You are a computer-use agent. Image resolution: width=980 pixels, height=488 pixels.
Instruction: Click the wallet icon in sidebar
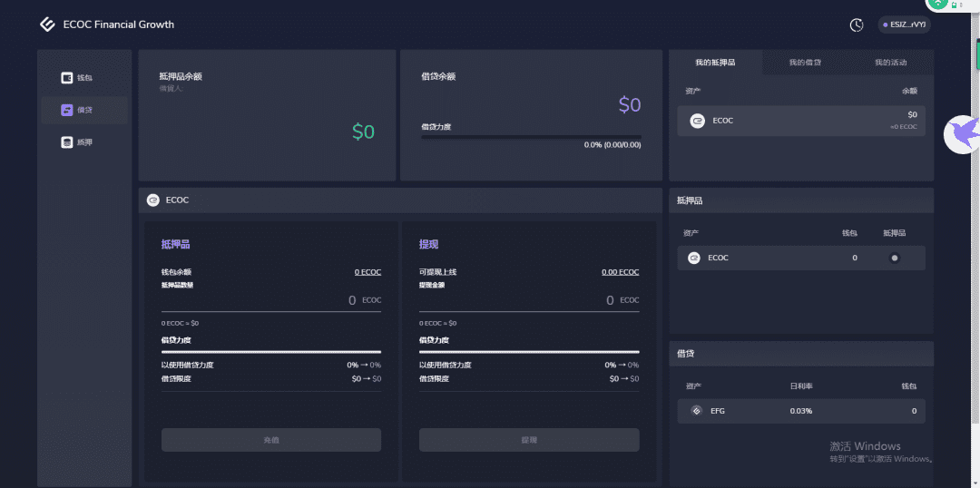[67, 78]
